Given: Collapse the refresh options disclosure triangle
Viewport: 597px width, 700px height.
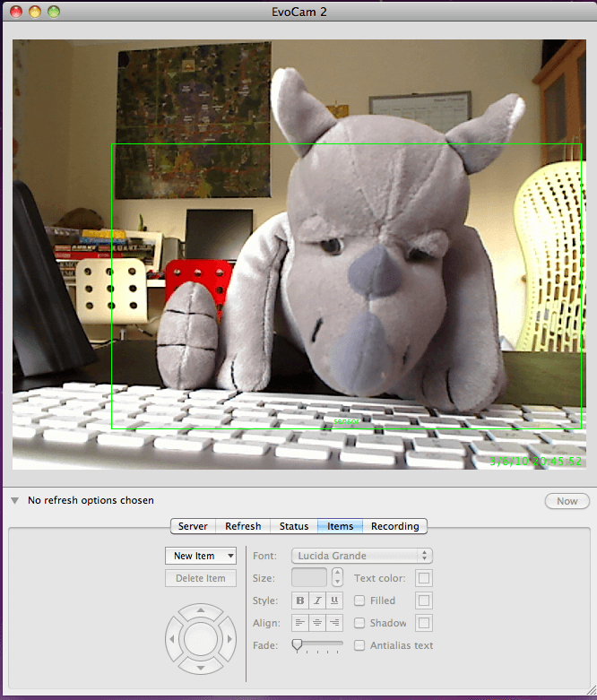Looking at the screenshot, I should (15, 501).
